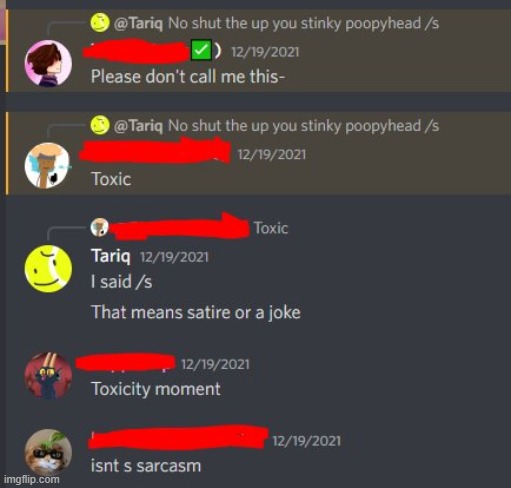The image size is (511, 488).
Task: Jump to the quoted 'Toxic' reply preview
Action: pyautogui.click(x=271, y=228)
